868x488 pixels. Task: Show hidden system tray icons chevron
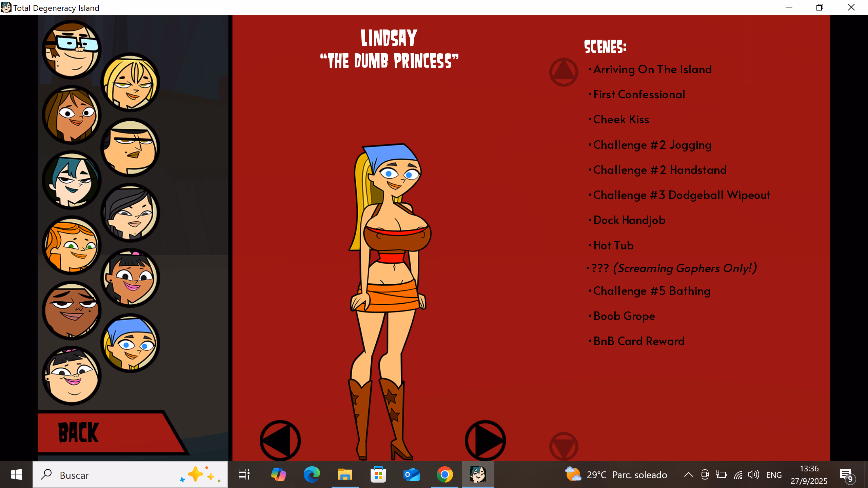688,474
